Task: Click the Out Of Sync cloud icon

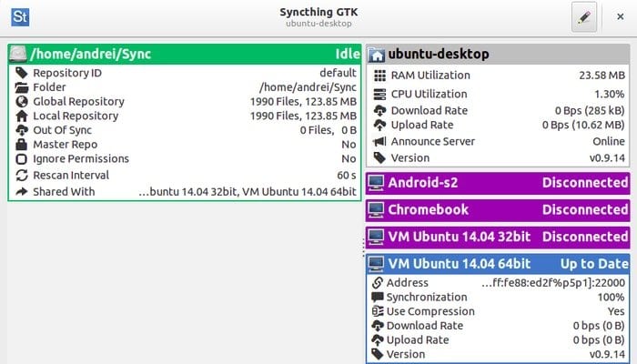Action: [22, 130]
